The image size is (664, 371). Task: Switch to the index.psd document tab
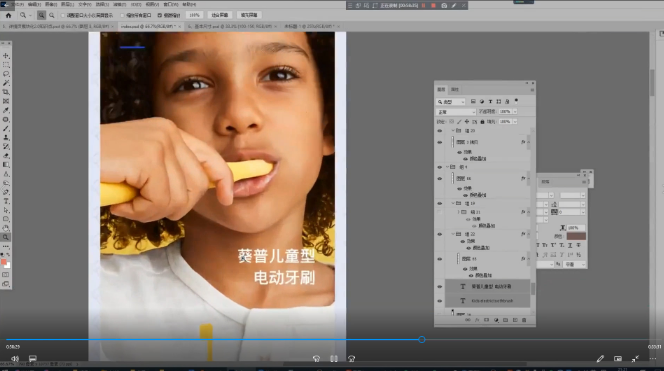[148, 26]
